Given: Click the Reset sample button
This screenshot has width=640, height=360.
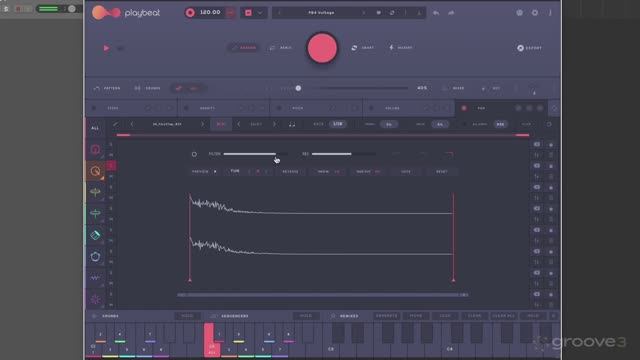Looking at the screenshot, I should 442,171.
